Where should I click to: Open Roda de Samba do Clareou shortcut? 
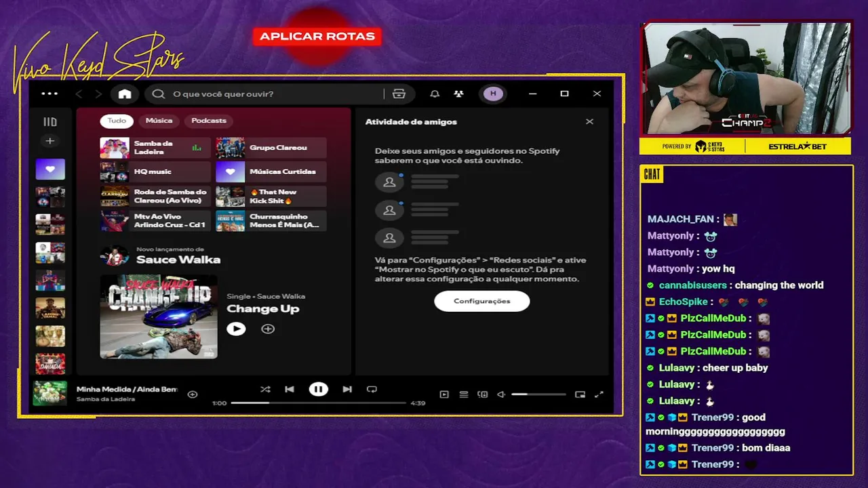point(155,197)
